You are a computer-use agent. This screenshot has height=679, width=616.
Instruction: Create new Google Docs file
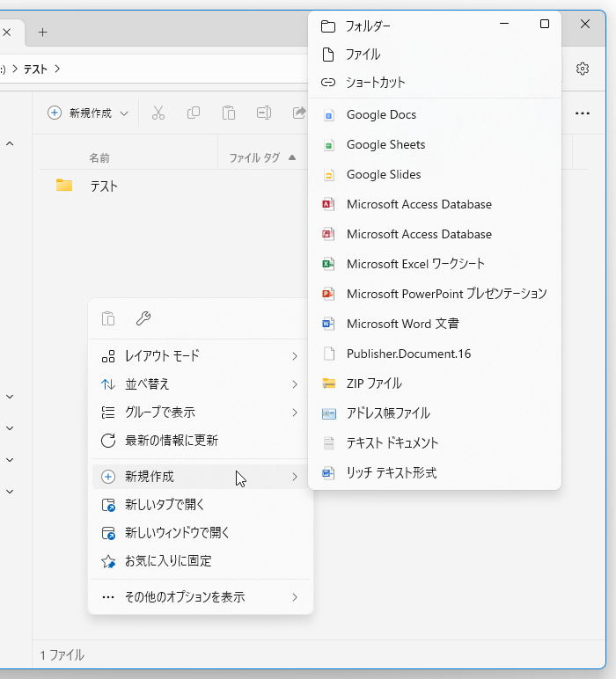pos(435,114)
